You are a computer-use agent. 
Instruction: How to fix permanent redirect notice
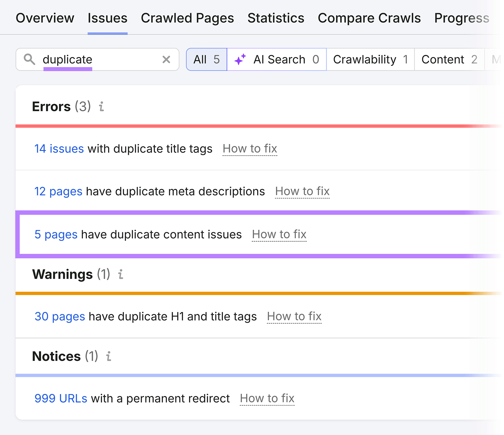click(x=267, y=398)
